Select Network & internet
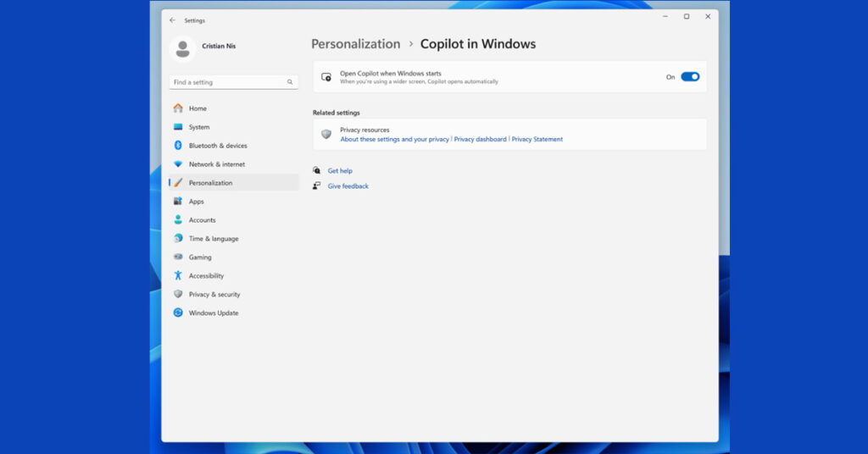The width and height of the screenshot is (868, 454). tap(234, 164)
